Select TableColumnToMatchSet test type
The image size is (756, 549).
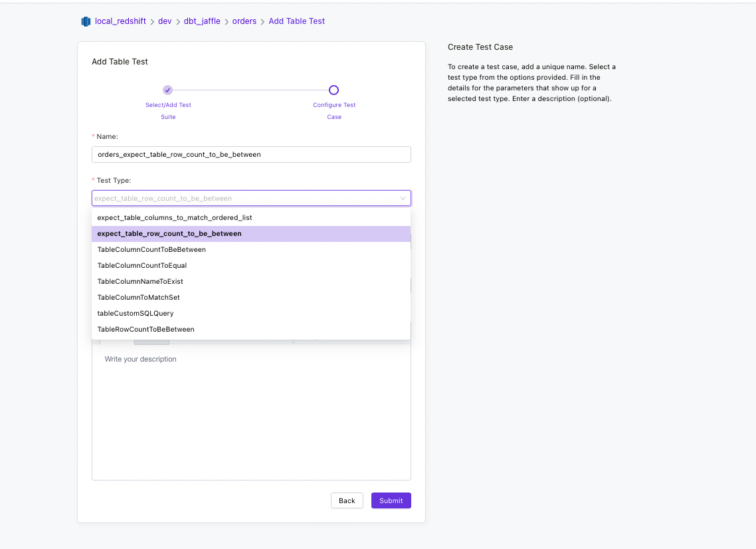tap(251, 297)
